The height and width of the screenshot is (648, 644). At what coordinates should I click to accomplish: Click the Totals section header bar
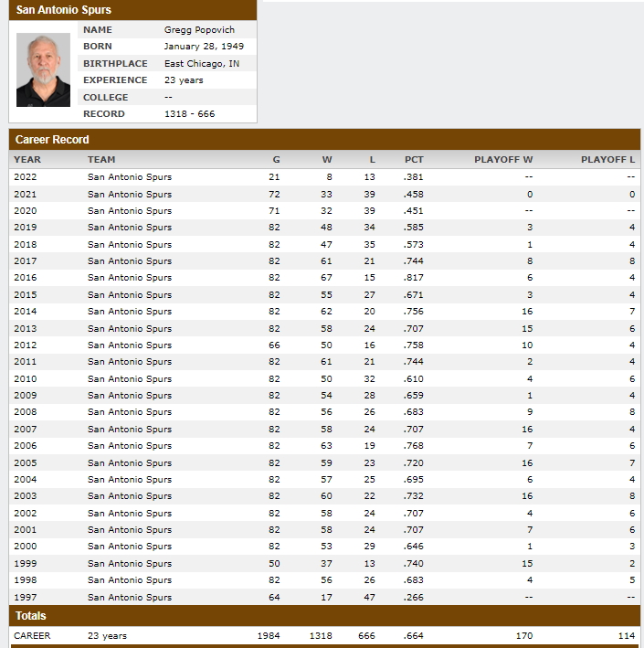tap(324, 616)
